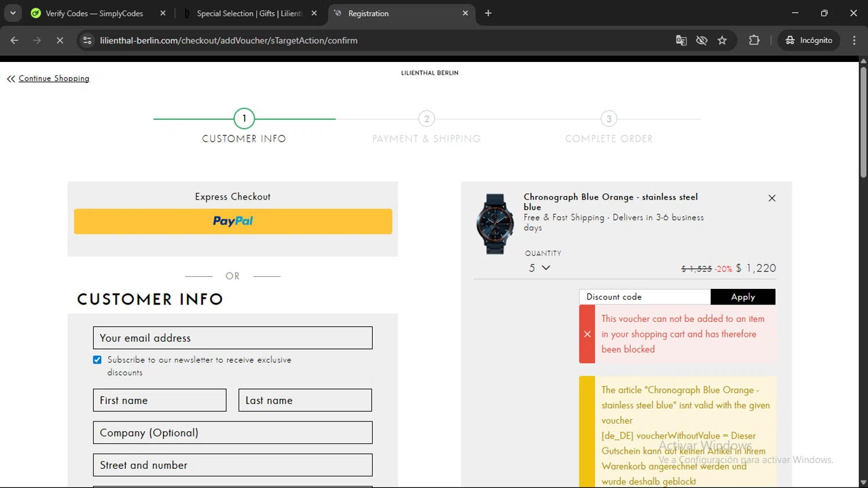Screen dimensions: 868x488
Task: Focus the Company (Optional) field
Action: pyautogui.click(x=233, y=432)
